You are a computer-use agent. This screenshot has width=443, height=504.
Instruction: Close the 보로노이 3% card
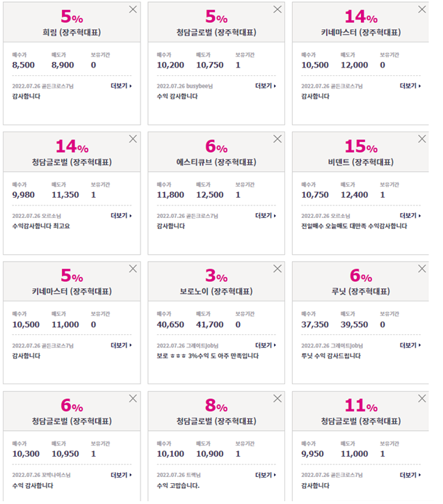coord(277,269)
